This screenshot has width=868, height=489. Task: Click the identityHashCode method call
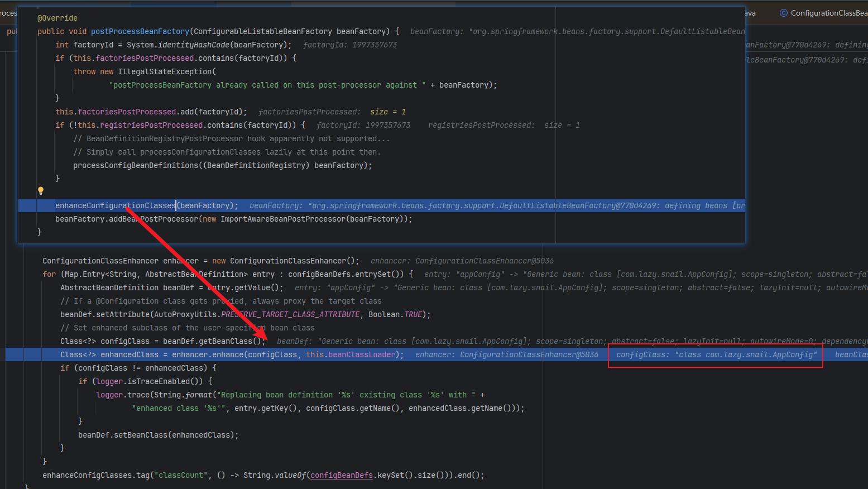tap(194, 45)
